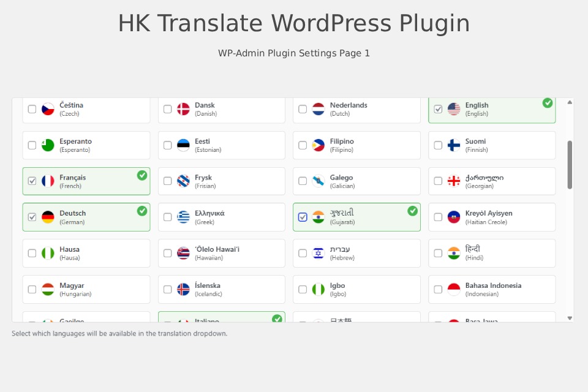
Task: Click the "Kreyòl Ayisyen" language name
Action: click(489, 213)
